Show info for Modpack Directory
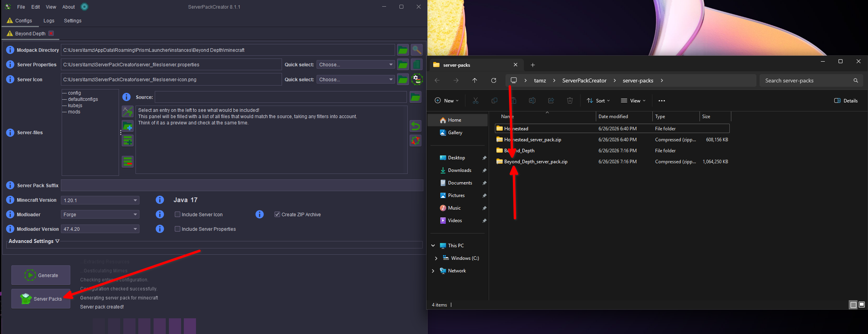 10,50
